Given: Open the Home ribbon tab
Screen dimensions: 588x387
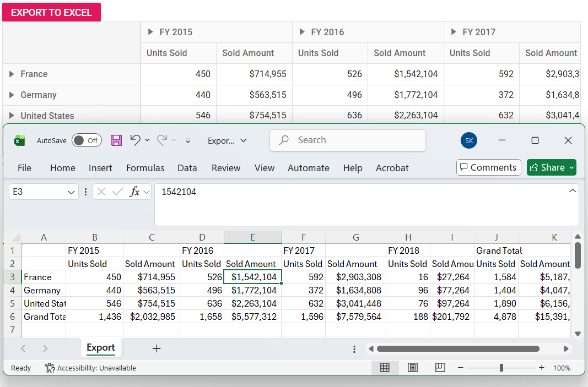Looking at the screenshot, I should click(63, 168).
